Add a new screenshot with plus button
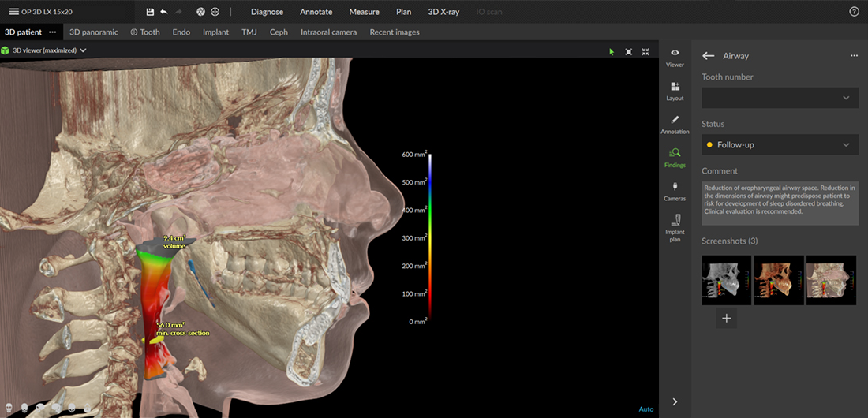868x418 pixels. click(727, 319)
